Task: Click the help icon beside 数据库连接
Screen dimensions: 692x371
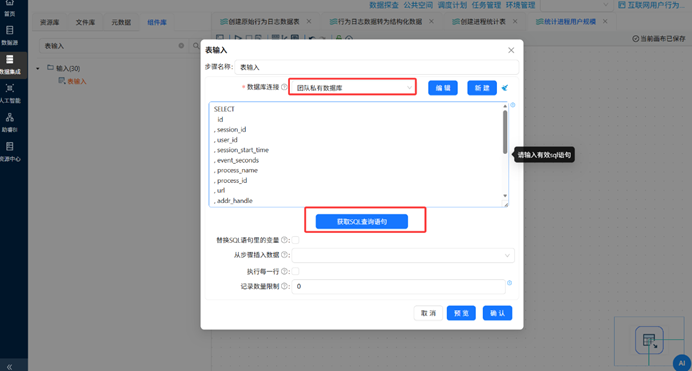Action: [284, 87]
